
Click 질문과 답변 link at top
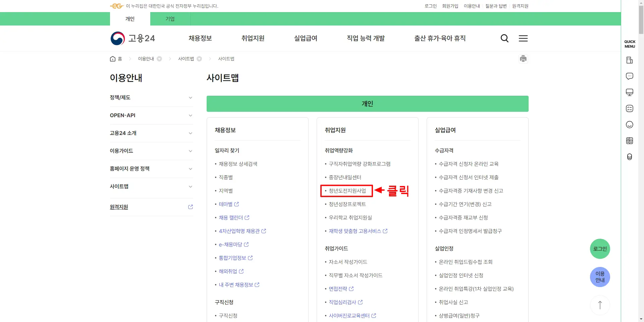click(x=496, y=6)
